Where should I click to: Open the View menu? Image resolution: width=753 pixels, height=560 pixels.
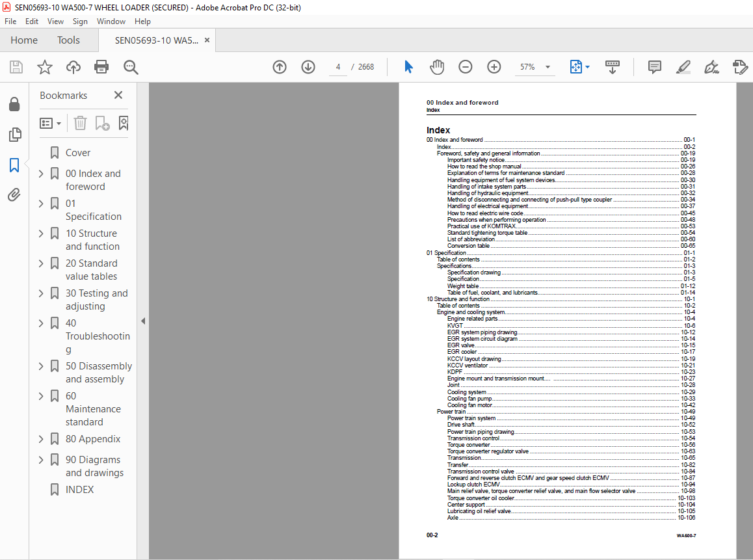55,21
